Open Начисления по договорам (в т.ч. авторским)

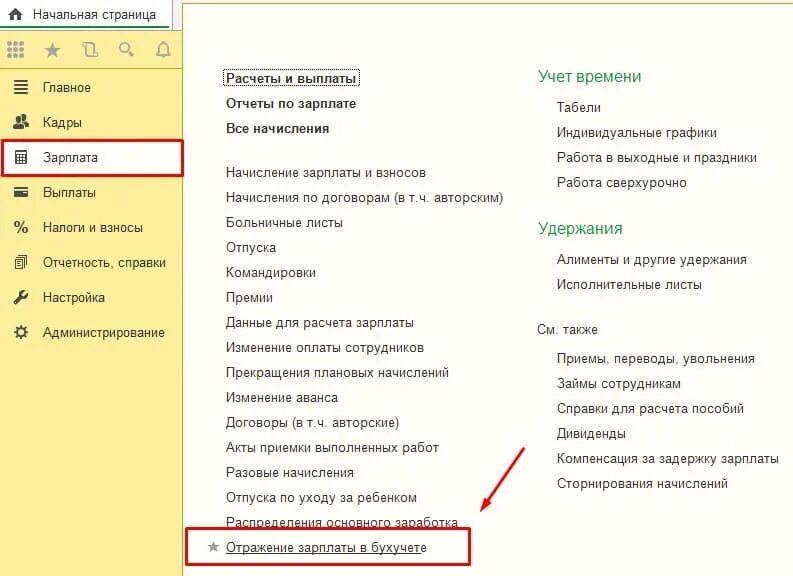tap(364, 197)
